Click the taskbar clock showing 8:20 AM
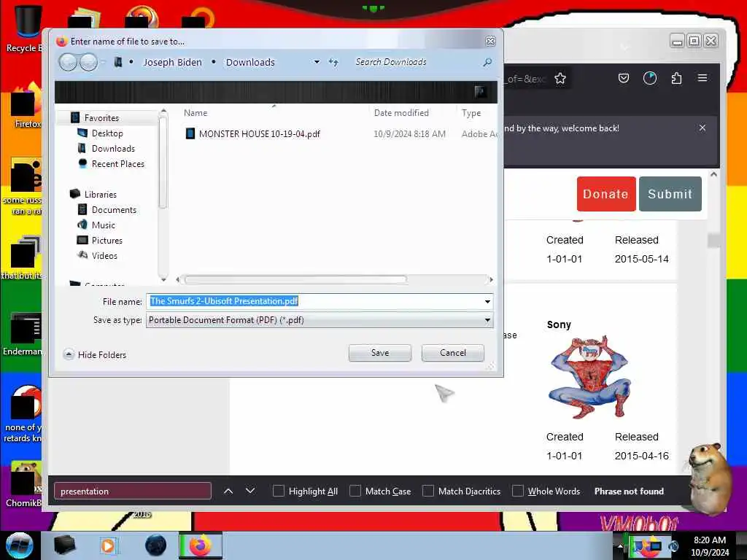 tap(709, 546)
